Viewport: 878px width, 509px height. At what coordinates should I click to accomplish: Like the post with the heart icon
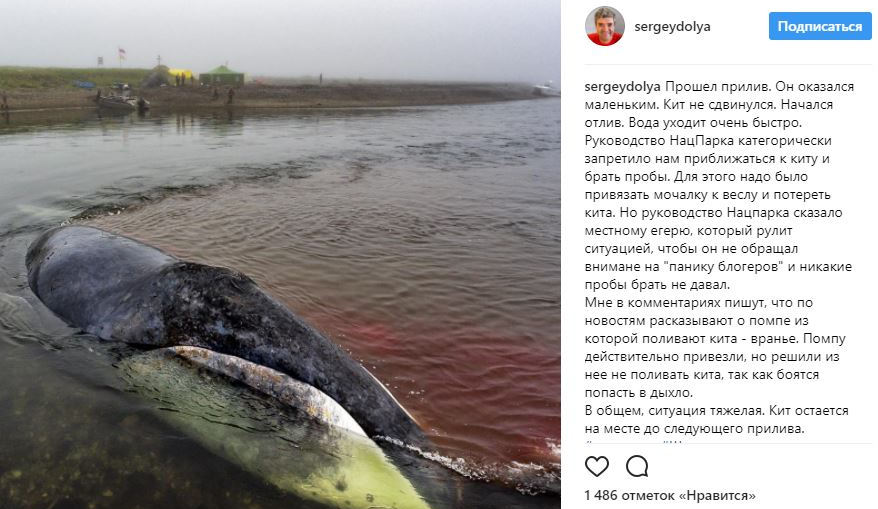click(x=596, y=466)
